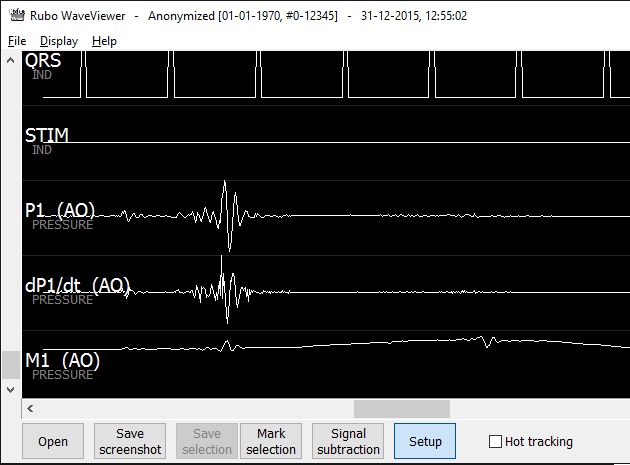Click the horizontal scrollbar thumb
Screen dimensions: 630x465
coord(402,409)
